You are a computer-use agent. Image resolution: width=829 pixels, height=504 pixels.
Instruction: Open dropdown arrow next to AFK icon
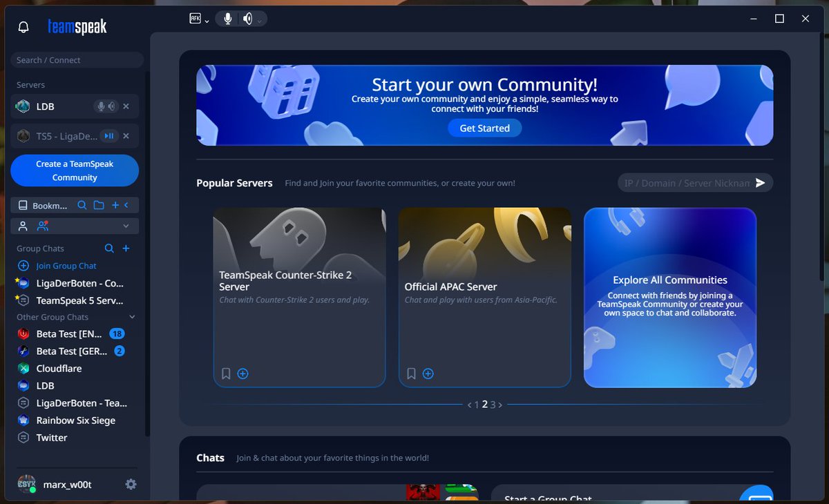tap(207, 21)
